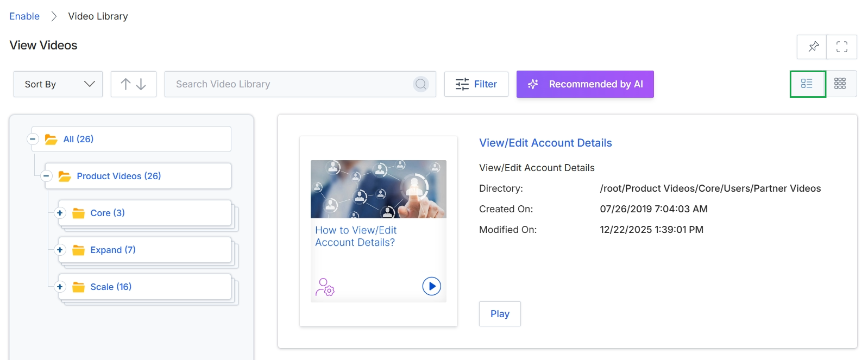Screen dimensions: 868x360
Task: Switch to list view layout
Action: 807,84
